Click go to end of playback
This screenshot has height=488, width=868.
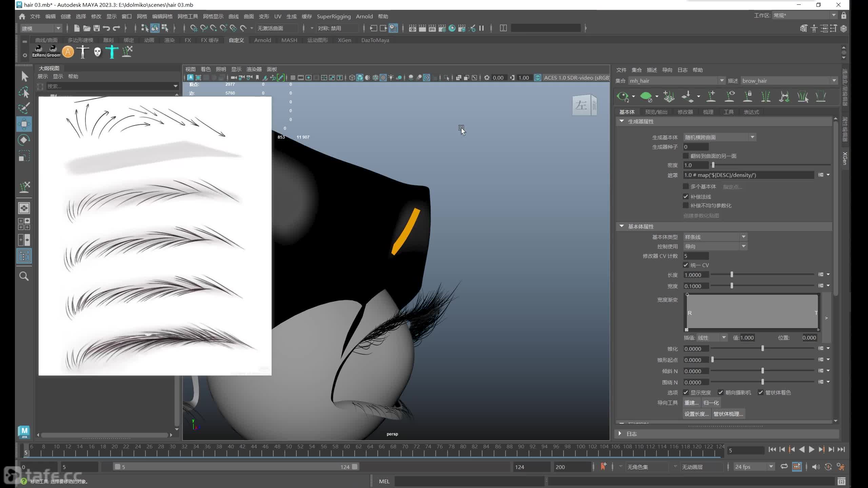coord(841,449)
